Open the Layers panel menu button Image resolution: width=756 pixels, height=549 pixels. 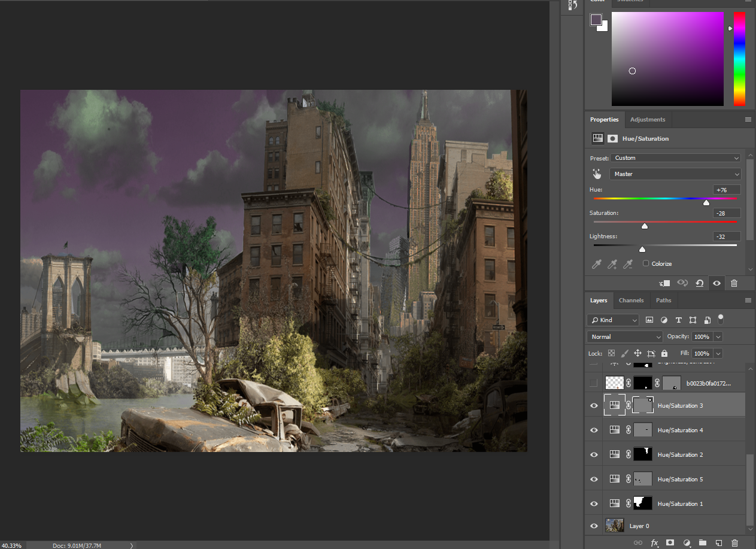coord(748,300)
